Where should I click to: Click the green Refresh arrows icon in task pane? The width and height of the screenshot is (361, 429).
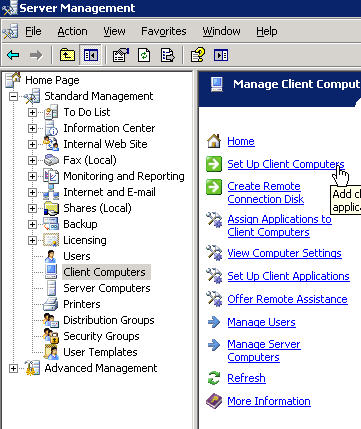click(214, 378)
